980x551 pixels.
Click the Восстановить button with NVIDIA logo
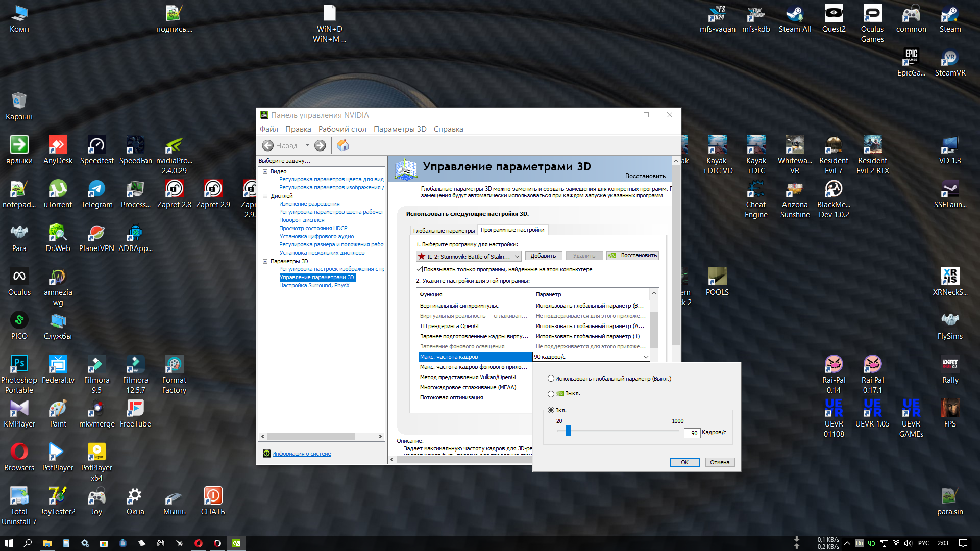(633, 256)
